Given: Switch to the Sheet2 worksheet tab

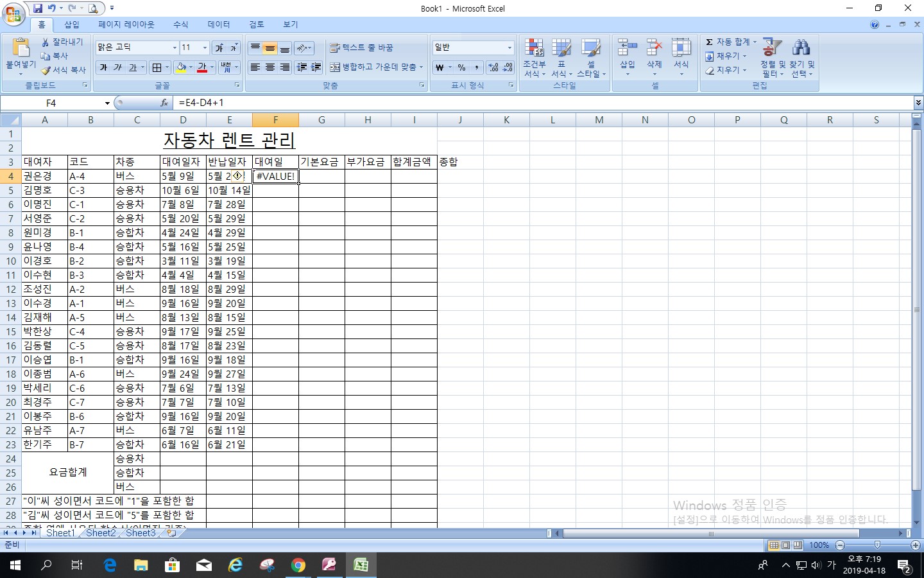Looking at the screenshot, I should coord(101,533).
